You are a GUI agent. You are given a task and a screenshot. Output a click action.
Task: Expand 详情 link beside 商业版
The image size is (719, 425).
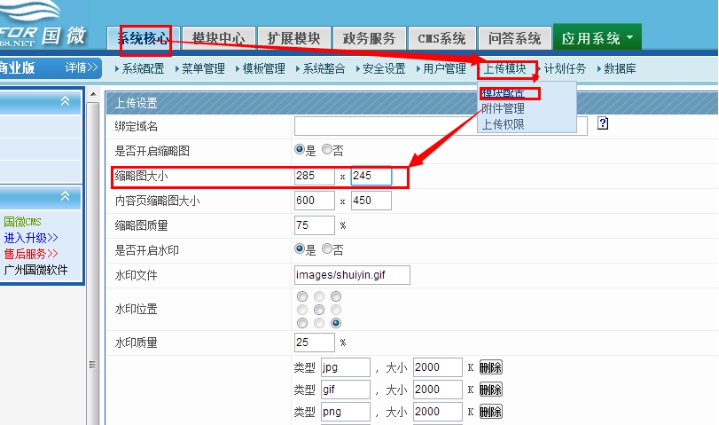pos(82,68)
